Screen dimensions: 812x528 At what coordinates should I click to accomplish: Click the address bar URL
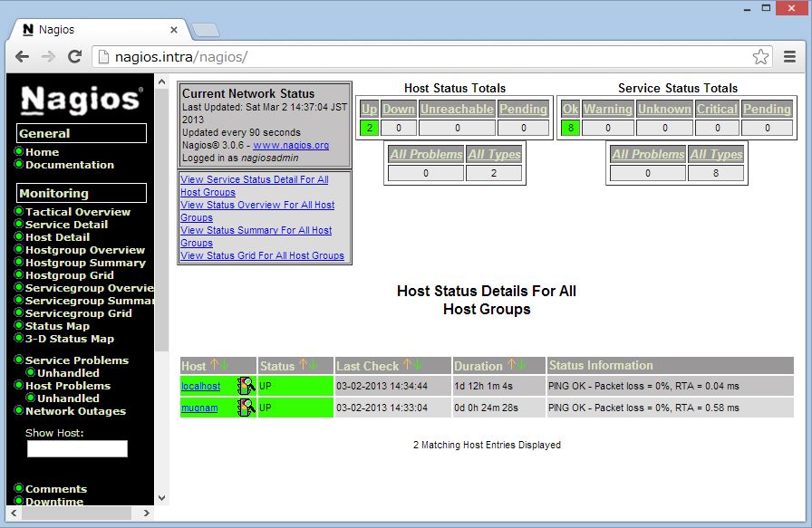181,56
